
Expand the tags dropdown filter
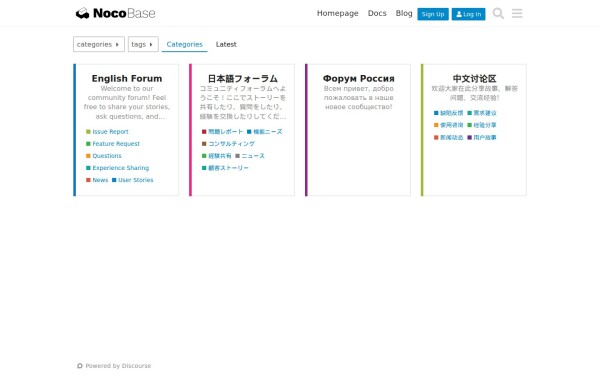143,44
